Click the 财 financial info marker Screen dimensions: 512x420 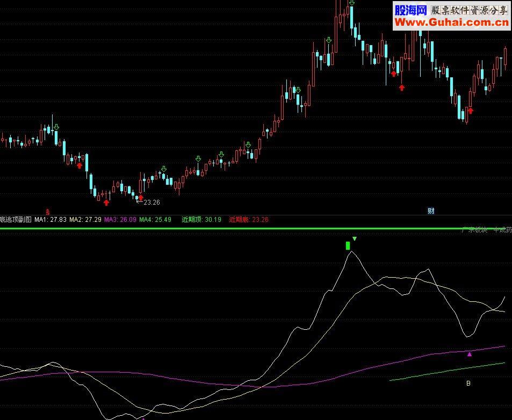[431, 211]
